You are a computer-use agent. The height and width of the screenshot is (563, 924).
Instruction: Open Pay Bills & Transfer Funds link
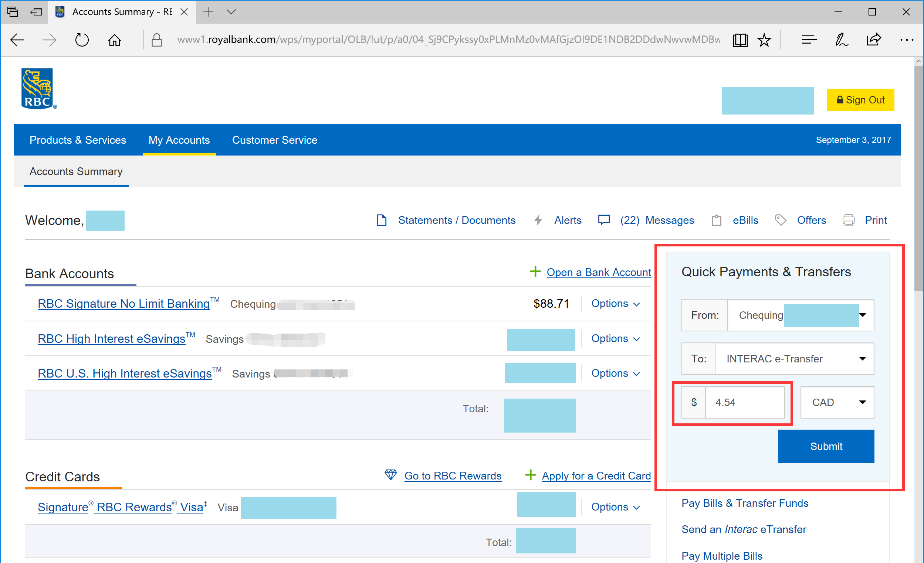pyautogui.click(x=745, y=503)
